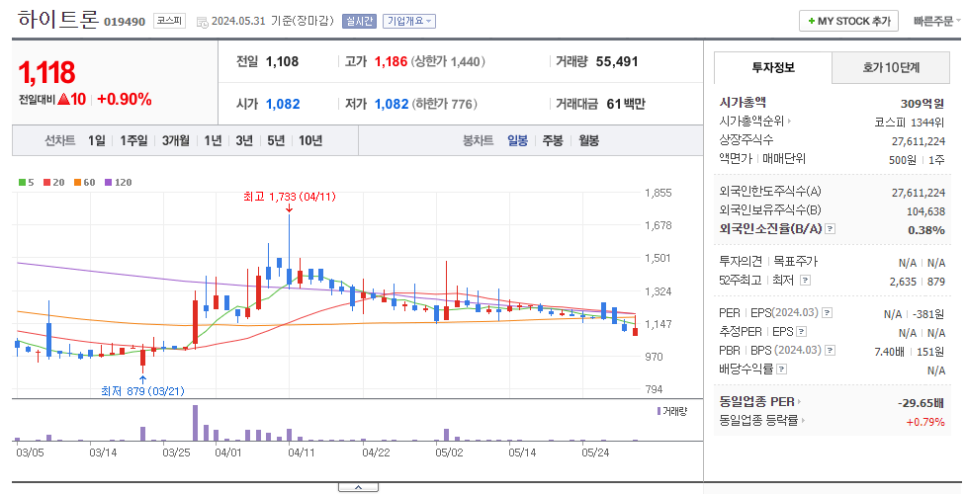Click the orange 60-day moving average swatch

coord(78,182)
